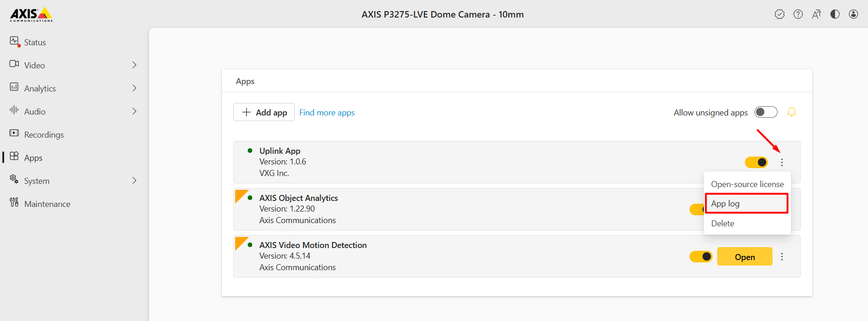Toggle the contrast theme icon
Image resolution: width=868 pixels, height=321 pixels.
(835, 14)
